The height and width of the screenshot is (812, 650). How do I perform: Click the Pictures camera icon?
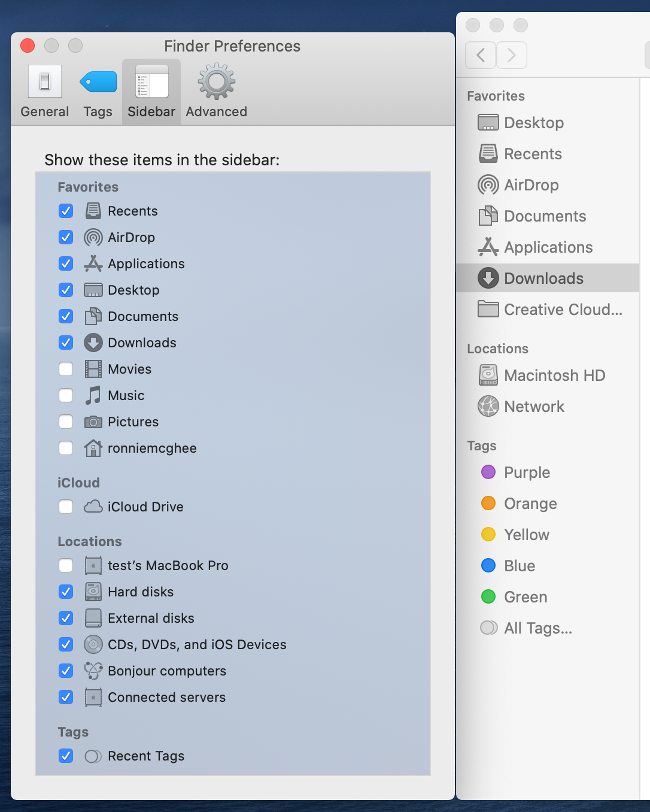[93, 422]
